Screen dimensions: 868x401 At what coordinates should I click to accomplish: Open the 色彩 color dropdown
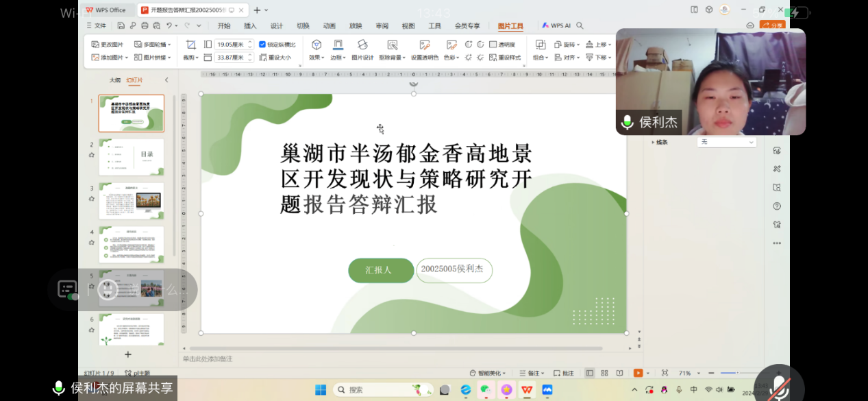coord(451,58)
